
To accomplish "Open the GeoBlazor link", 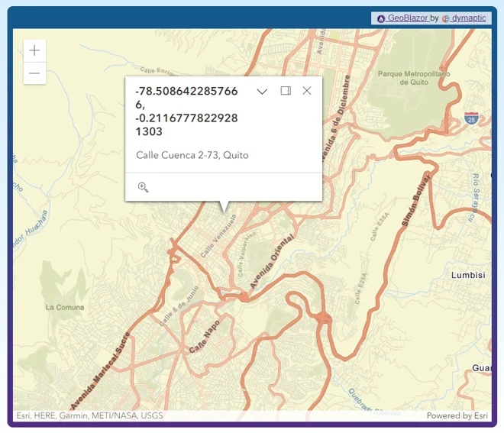I will pos(408,18).
